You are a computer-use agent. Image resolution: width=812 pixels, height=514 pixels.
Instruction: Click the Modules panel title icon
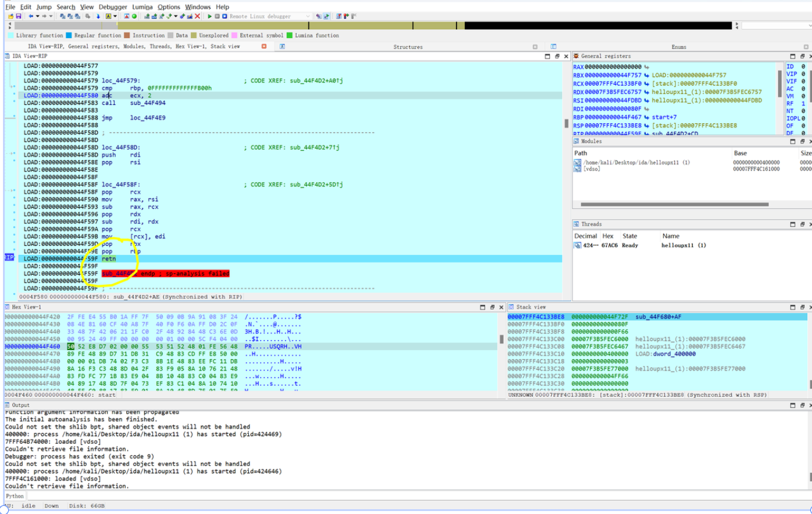576,142
